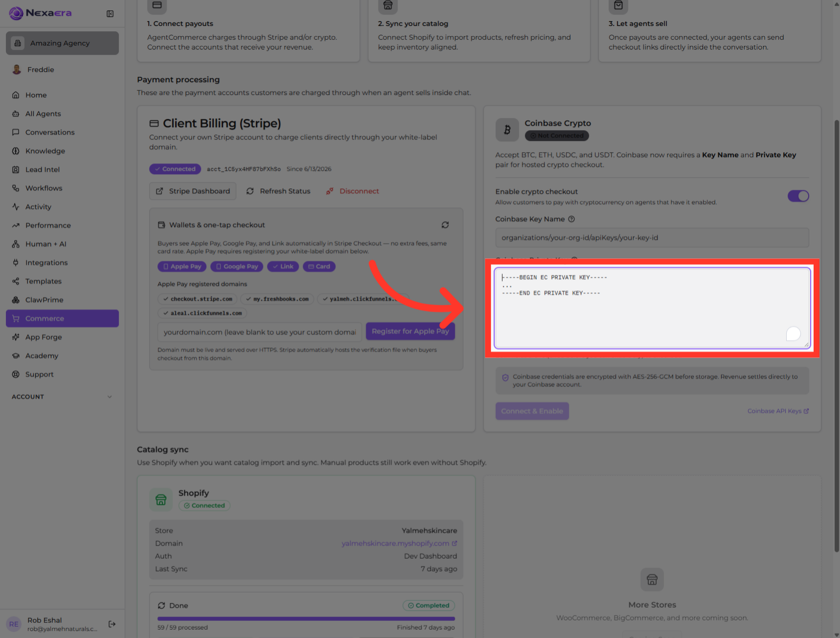Select Commerce in sidebar
This screenshot has height=638, width=840.
tap(62, 318)
